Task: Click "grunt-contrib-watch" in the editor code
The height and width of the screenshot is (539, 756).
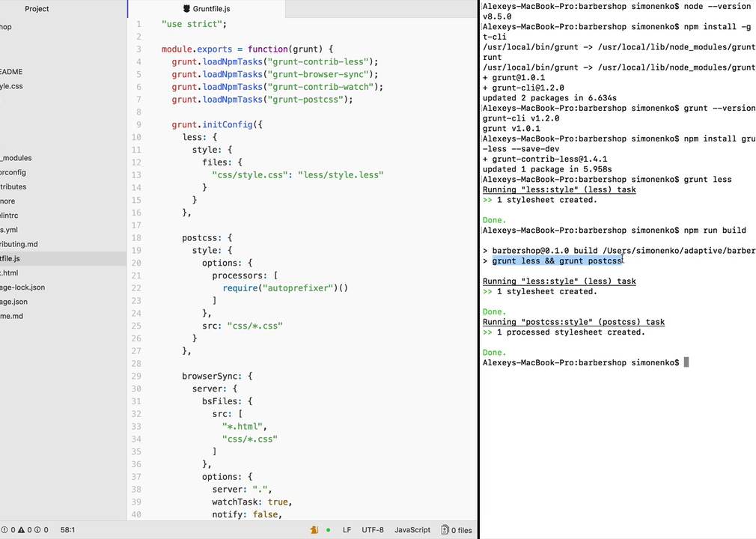Action: (320, 87)
